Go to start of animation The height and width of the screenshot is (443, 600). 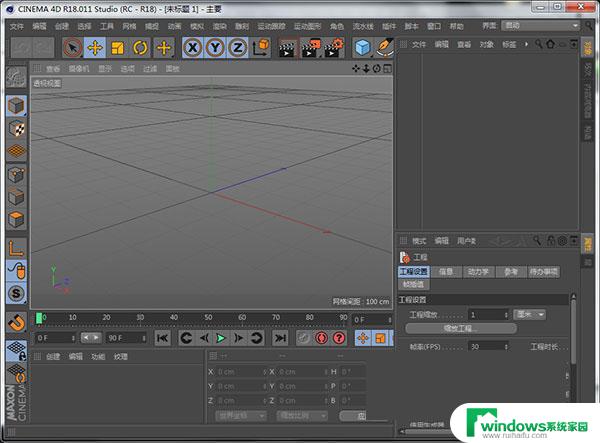coord(163,338)
